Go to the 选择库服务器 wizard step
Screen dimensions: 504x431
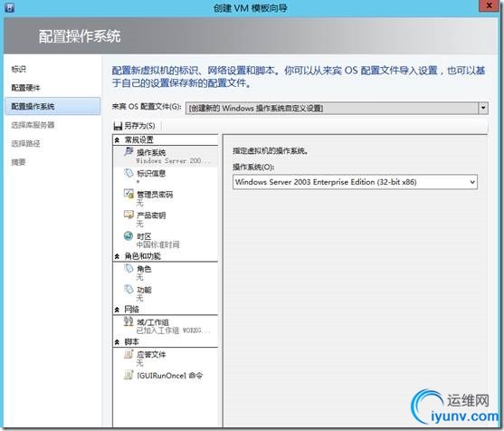(33, 125)
